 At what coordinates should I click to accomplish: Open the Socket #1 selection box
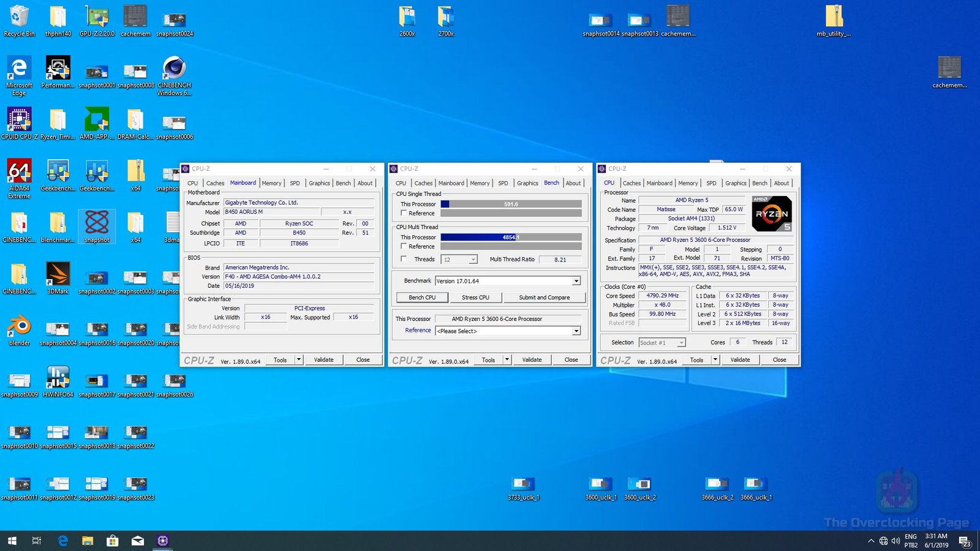click(x=661, y=342)
